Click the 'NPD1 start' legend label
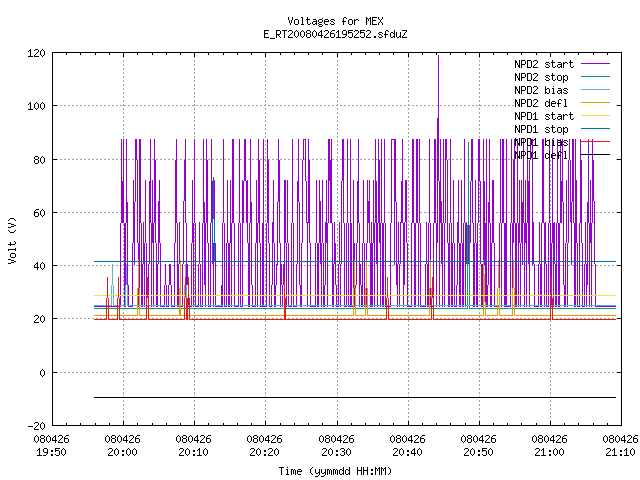This screenshot has height=480, width=640. [x=544, y=116]
